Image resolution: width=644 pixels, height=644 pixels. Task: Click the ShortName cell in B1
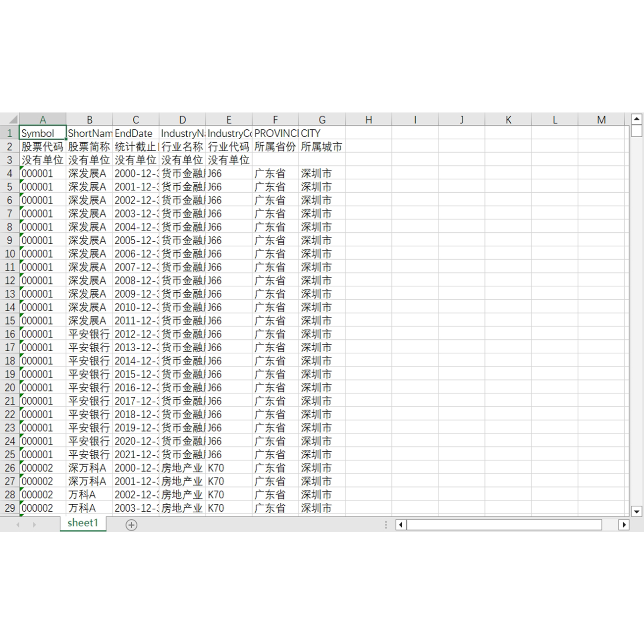click(89, 133)
